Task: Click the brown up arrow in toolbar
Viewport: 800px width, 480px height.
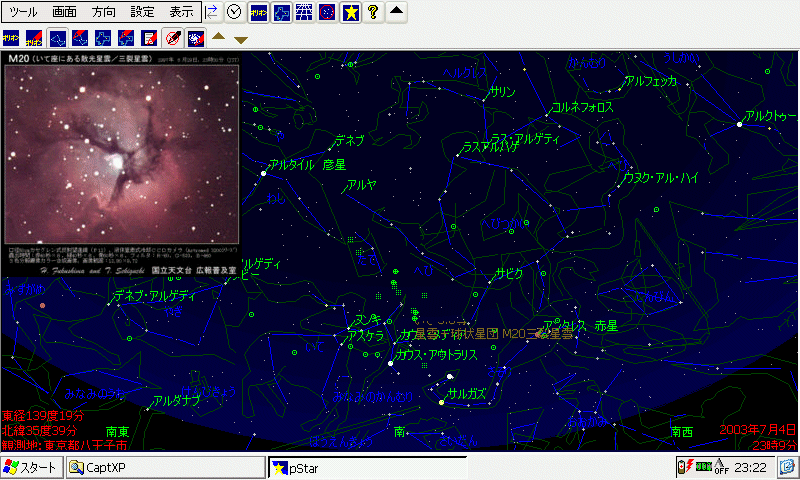Action: pos(218,38)
